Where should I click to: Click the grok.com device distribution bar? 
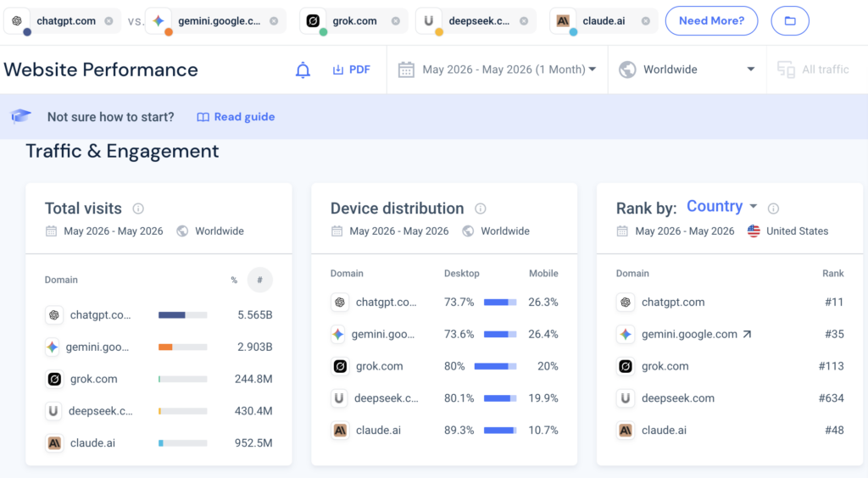[495, 366]
